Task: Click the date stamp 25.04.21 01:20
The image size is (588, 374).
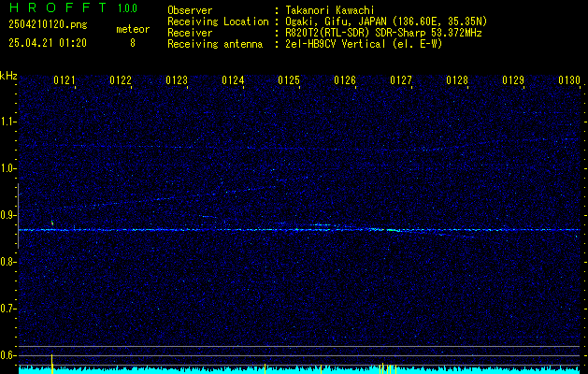Action: point(48,43)
